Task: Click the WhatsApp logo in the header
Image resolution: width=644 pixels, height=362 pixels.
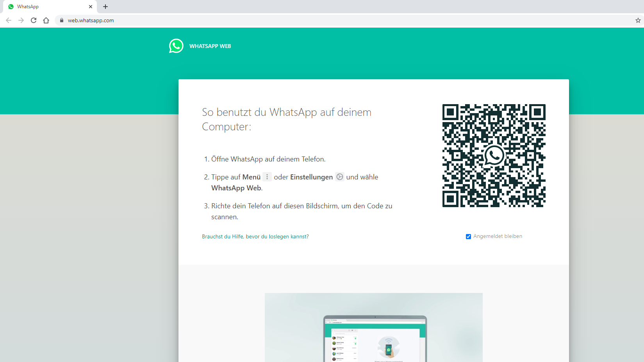Action: coord(176,46)
